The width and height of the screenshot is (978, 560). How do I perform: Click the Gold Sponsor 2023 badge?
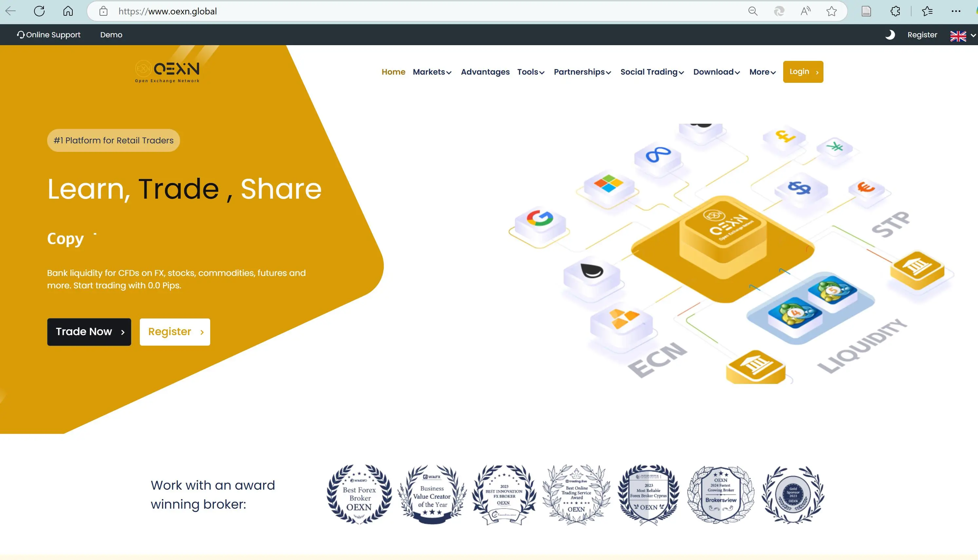tap(793, 495)
